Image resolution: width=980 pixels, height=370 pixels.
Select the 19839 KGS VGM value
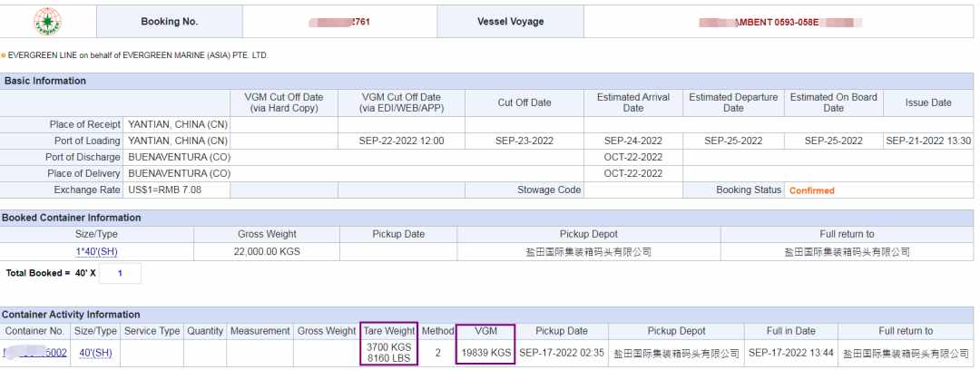click(485, 353)
